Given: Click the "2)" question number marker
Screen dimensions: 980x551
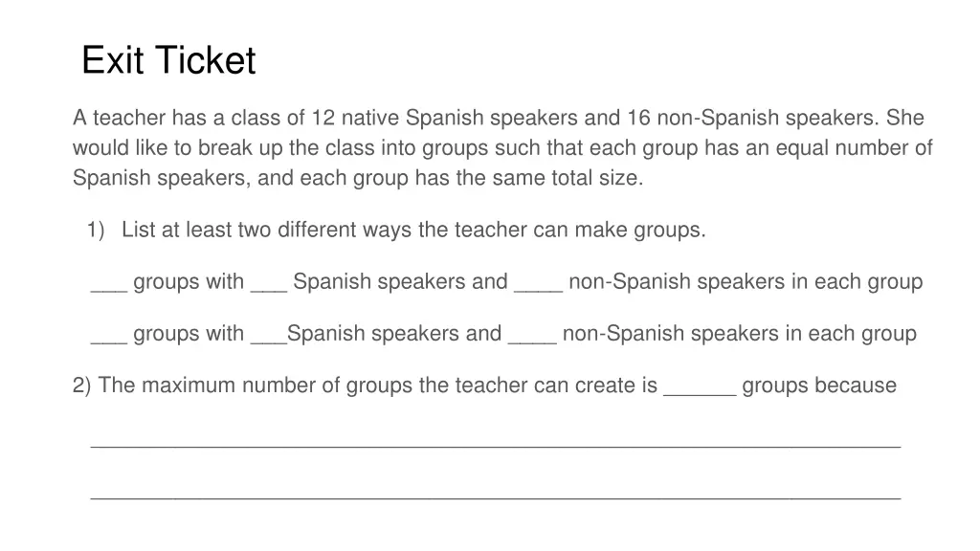Looking at the screenshot, I should pyautogui.click(x=82, y=386).
